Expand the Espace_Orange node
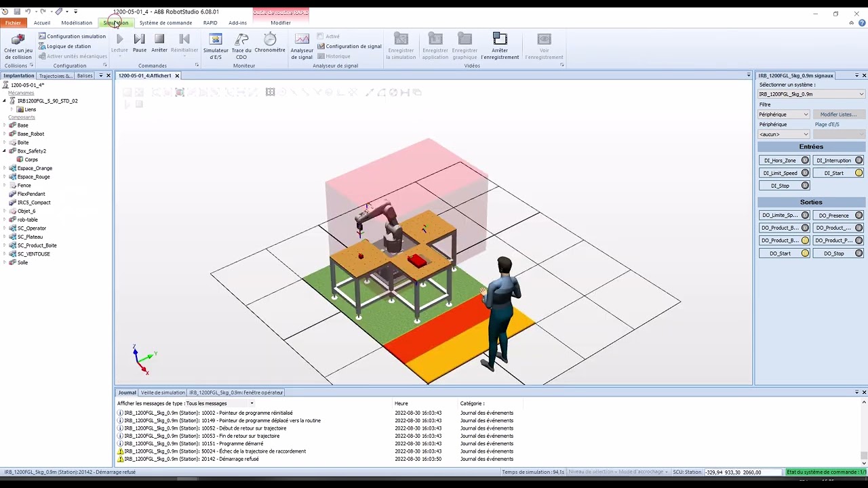 pyautogui.click(x=5, y=168)
